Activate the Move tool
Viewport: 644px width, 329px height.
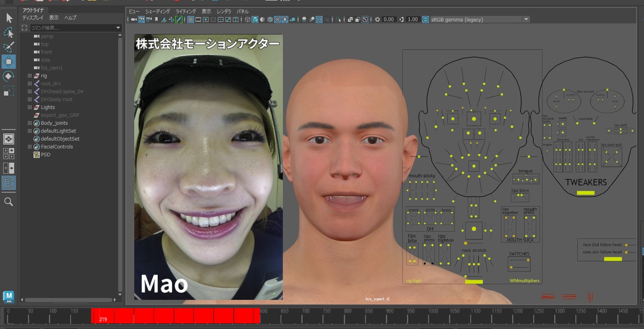pos(9,62)
